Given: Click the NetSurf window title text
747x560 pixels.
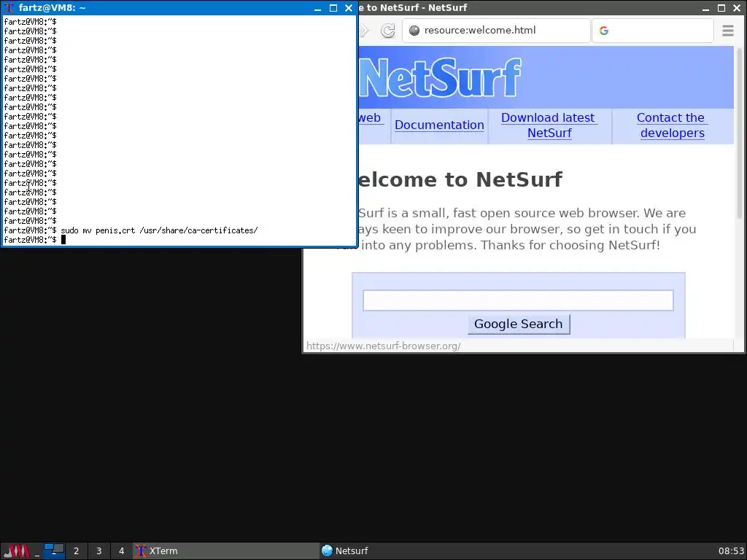Looking at the screenshot, I should click(413, 8).
